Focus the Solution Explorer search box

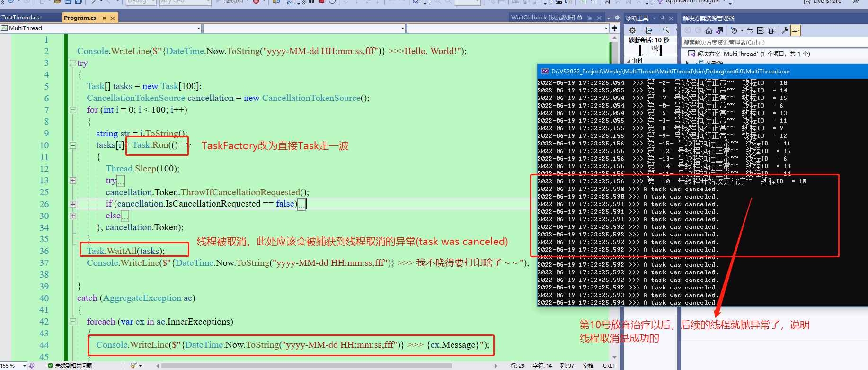774,43
